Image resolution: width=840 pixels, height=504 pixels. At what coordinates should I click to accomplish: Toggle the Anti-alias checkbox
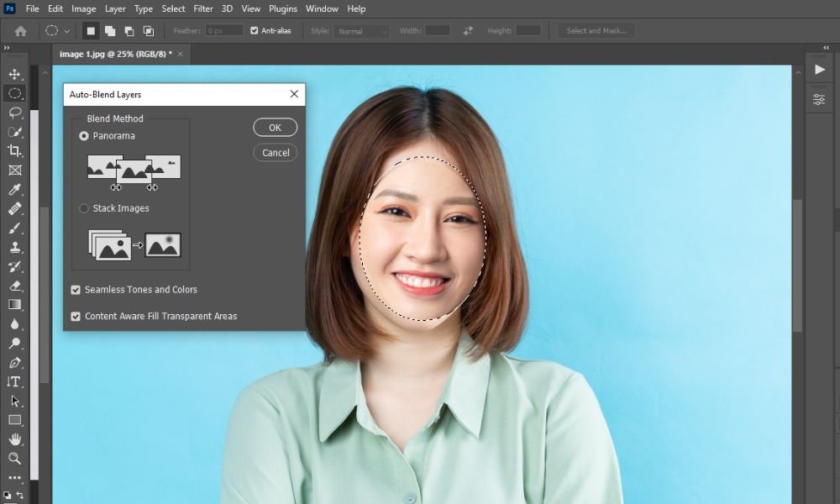click(x=255, y=30)
